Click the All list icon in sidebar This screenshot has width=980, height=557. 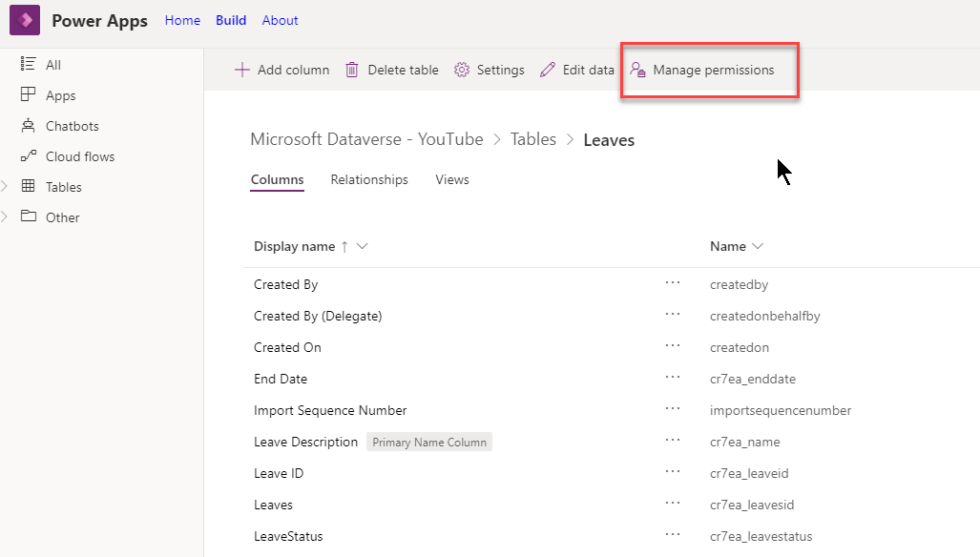pos(28,64)
